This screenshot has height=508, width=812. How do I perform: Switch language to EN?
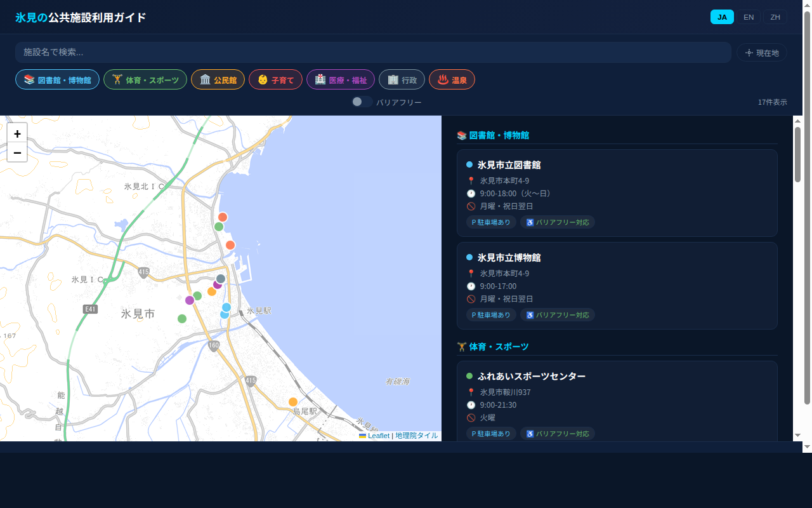[x=749, y=17]
